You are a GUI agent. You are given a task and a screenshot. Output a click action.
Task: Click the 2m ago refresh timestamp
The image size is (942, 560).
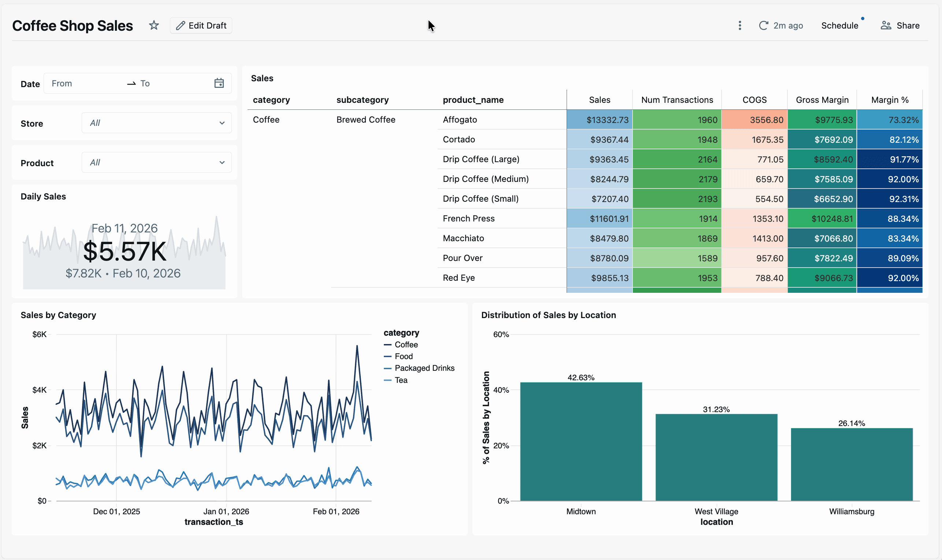(x=789, y=25)
